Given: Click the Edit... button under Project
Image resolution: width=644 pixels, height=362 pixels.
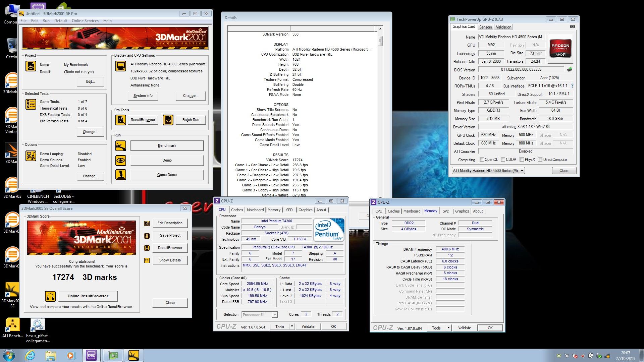Looking at the screenshot, I should 90,82.
